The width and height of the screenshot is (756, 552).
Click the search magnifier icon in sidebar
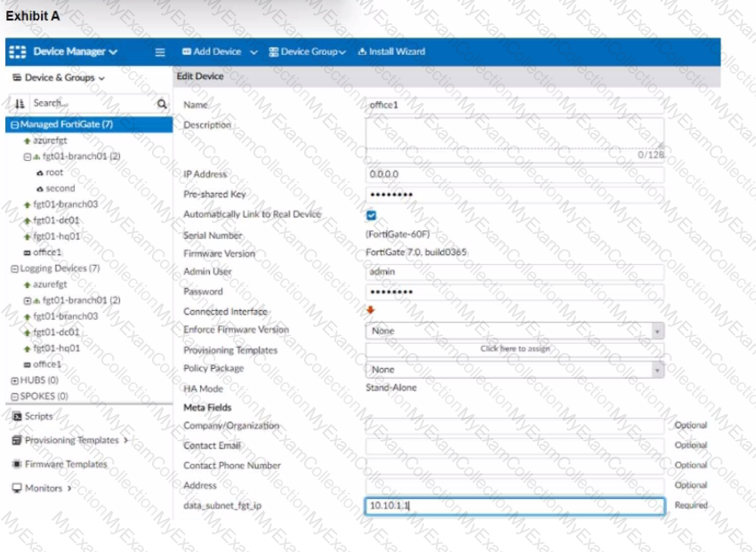pyautogui.click(x=162, y=104)
